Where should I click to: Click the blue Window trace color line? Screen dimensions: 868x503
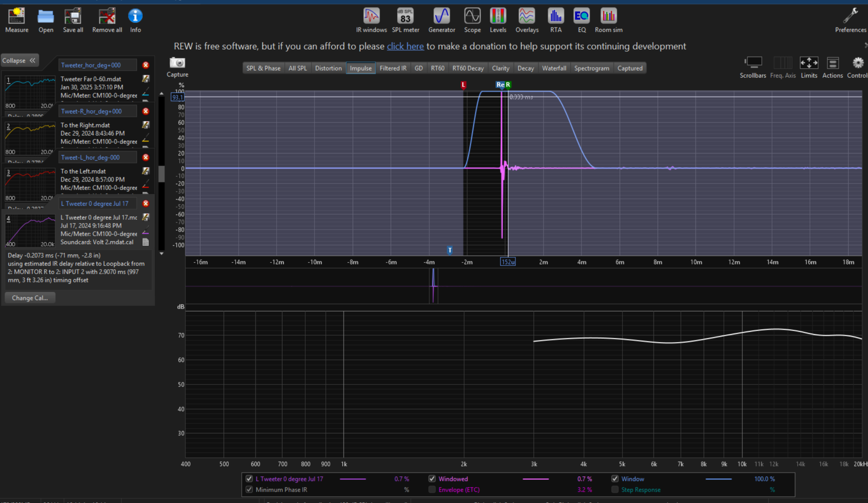(x=718, y=479)
